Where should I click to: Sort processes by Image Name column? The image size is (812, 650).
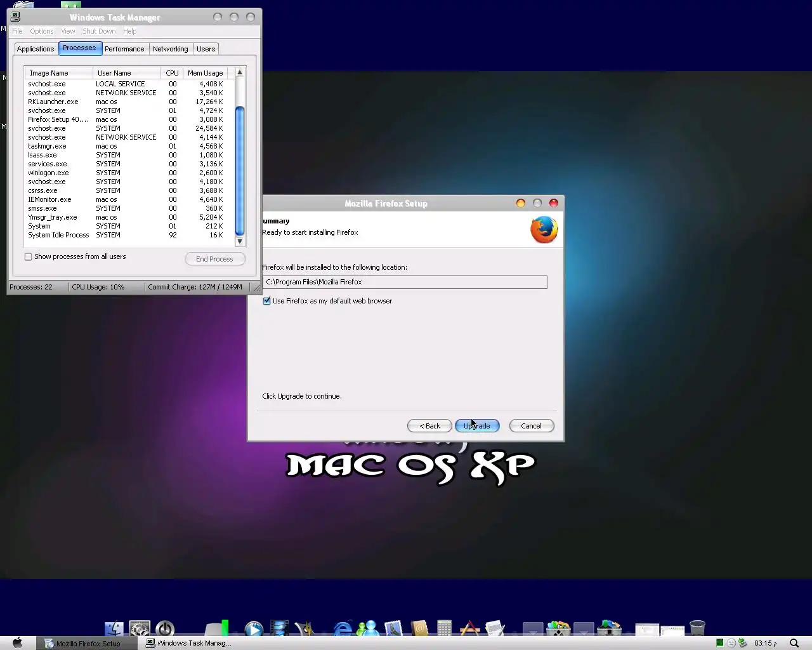tap(59, 73)
